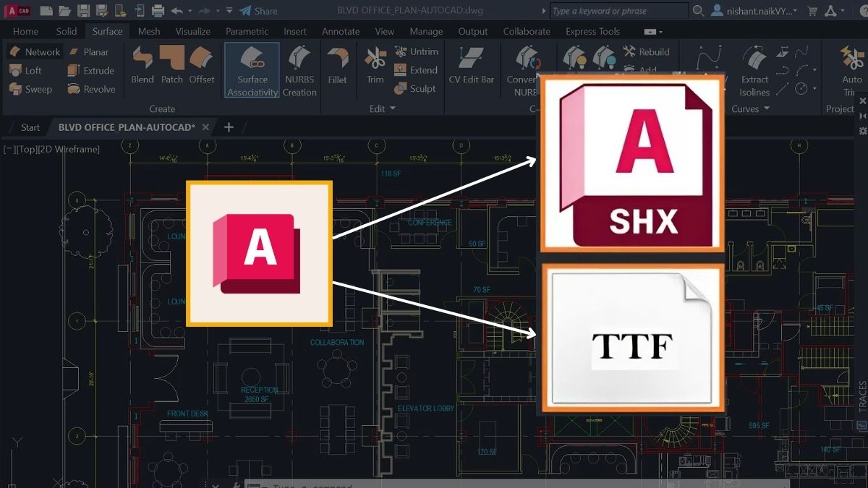Click the [2D Wireframe] visual style control
This screenshot has height=488, width=868.
[x=70, y=150]
